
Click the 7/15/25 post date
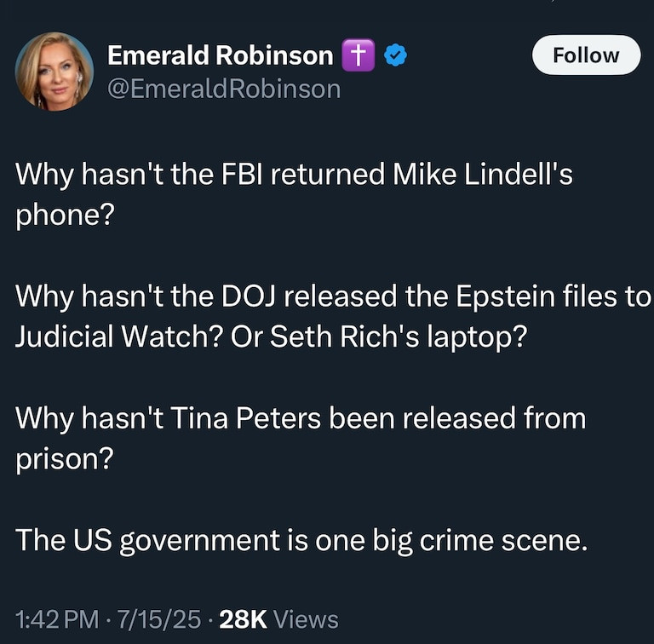coord(160,619)
